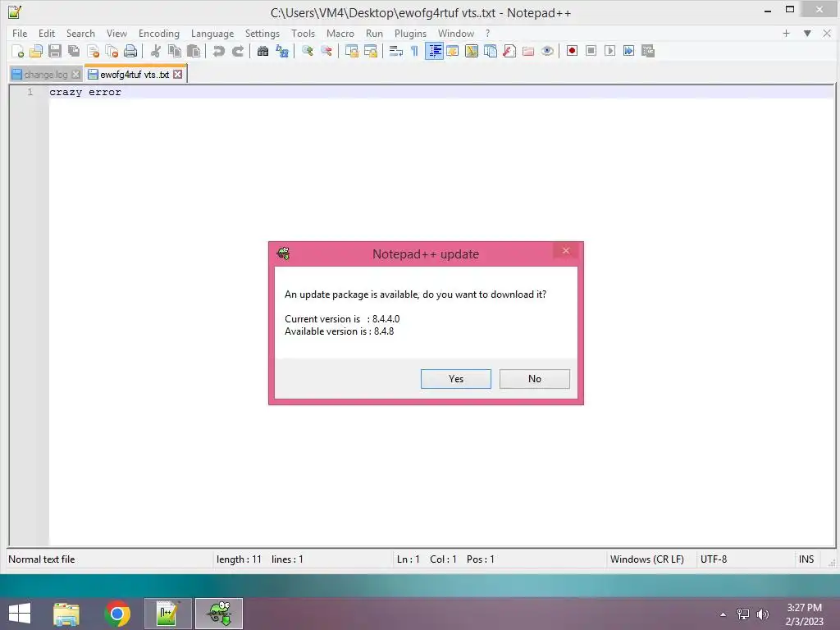Click the Open file toolbar icon
The width and height of the screenshot is (840, 630).
click(36, 51)
